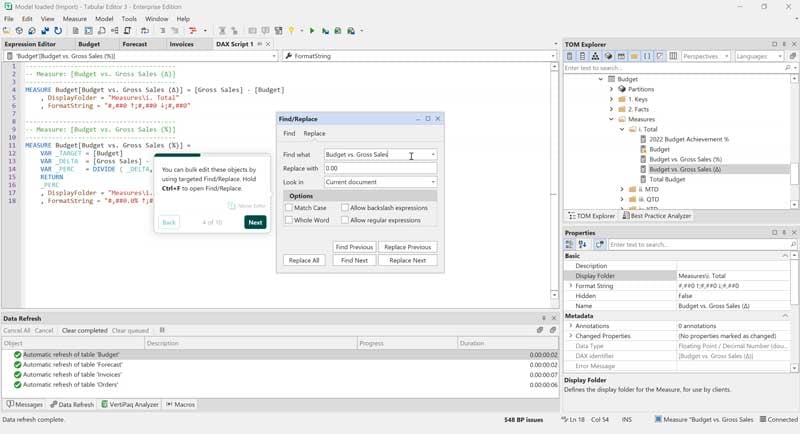Viewport: 800px width, 434px height.
Task: Click the alphabetical sort icon in Properties panel
Action: [583, 244]
